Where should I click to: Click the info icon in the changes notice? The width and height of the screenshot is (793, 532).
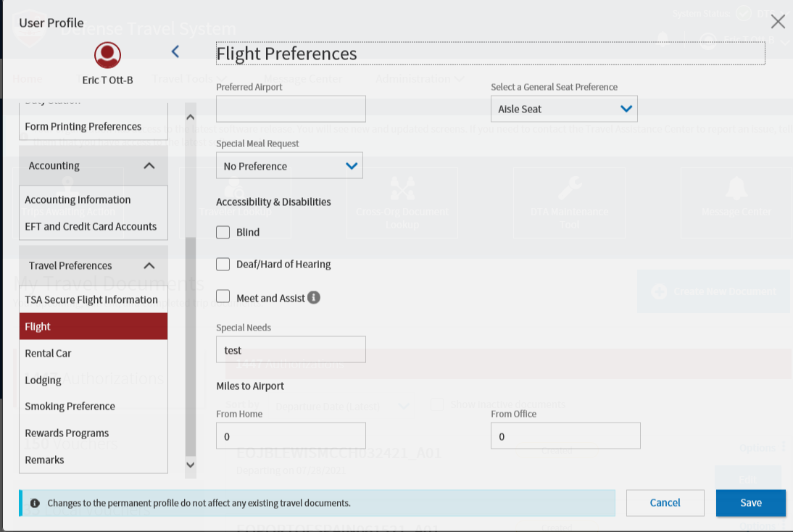click(35, 503)
